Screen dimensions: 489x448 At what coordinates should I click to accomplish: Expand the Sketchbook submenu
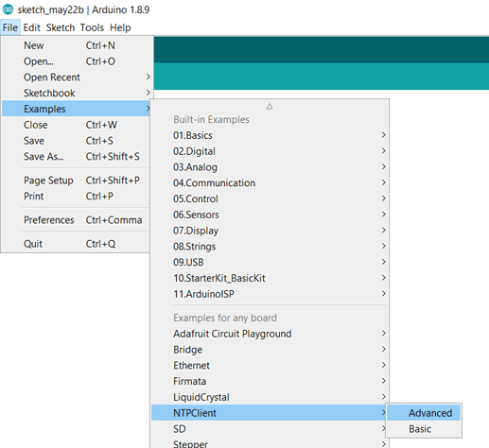tap(77, 93)
